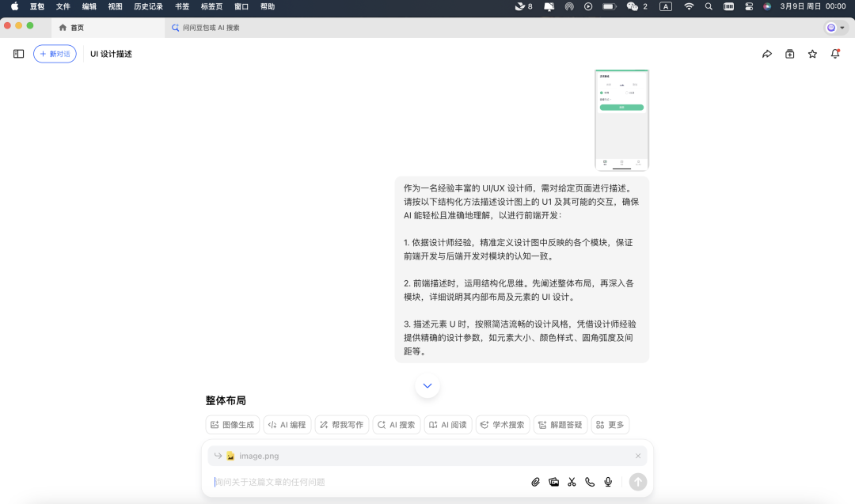The height and width of the screenshot is (504, 855).
Task: Open the 更多 options menu
Action: (610, 424)
